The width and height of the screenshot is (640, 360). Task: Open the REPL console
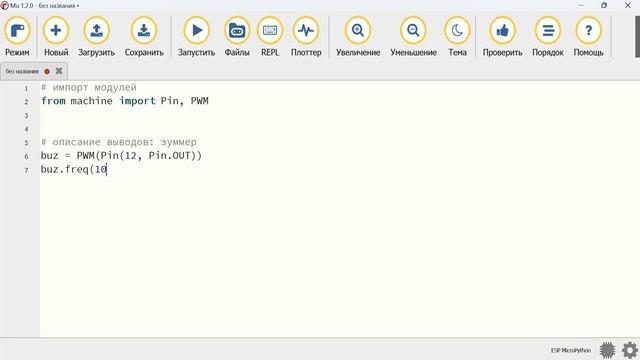coord(270,37)
